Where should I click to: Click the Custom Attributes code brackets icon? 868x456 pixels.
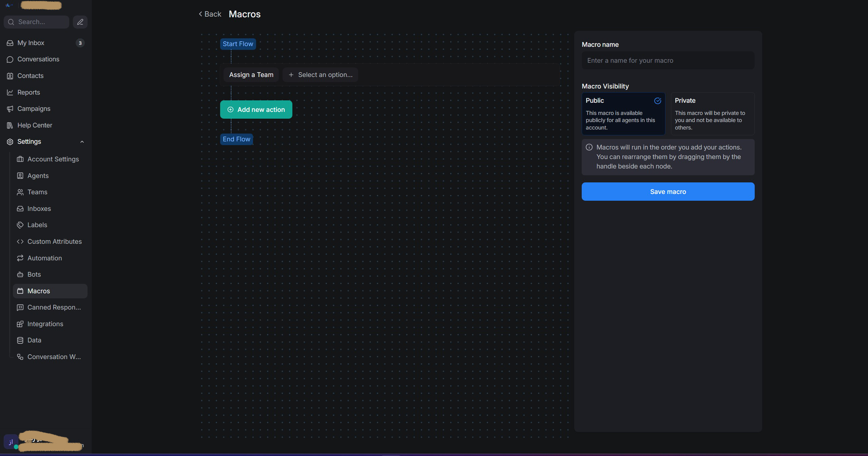(x=20, y=241)
